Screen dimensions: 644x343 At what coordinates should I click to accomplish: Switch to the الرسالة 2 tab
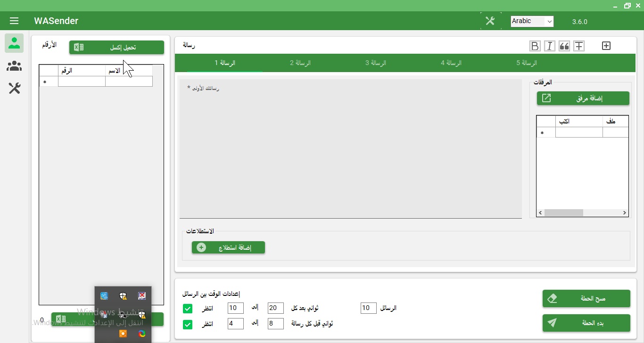[300, 63]
